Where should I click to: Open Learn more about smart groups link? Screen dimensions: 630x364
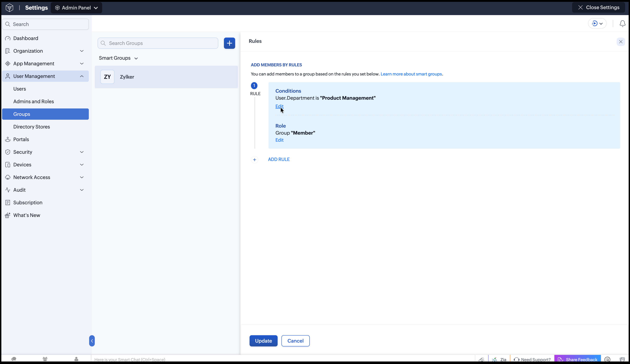coord(411,74)
